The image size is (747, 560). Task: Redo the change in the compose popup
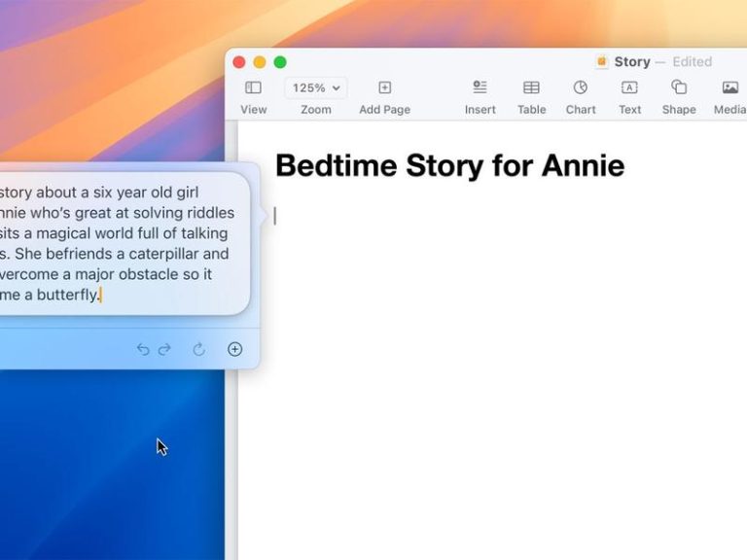pyautogui.click(x=164, y=350)
